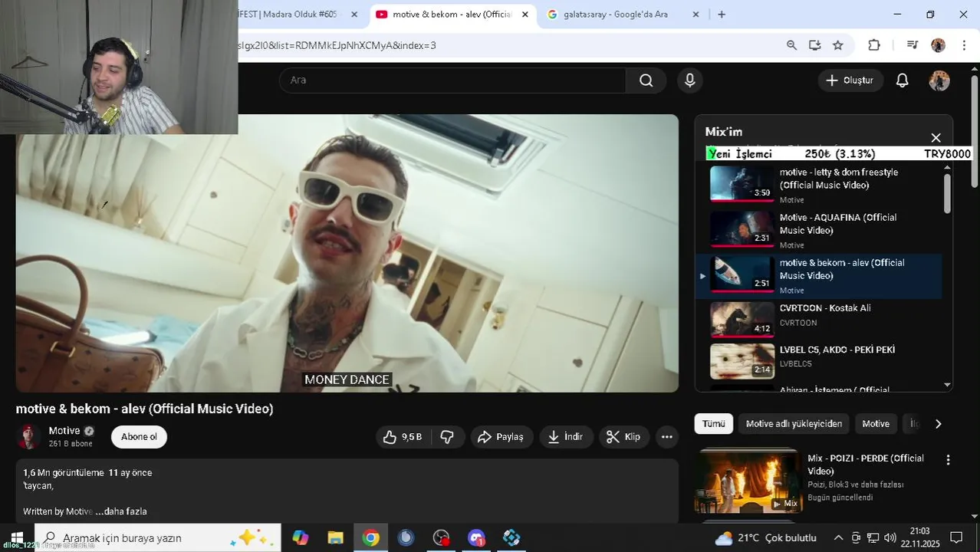Open Chrome zoom magnifier icon in address bar
This screenshot has height=552, width=980.
791,45
